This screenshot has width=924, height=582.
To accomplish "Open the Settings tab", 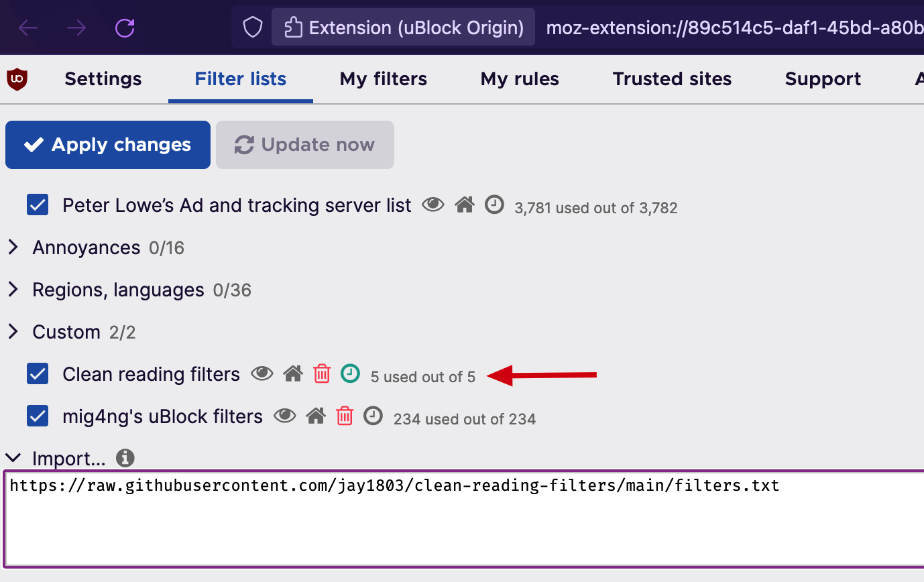I will 103,79.
